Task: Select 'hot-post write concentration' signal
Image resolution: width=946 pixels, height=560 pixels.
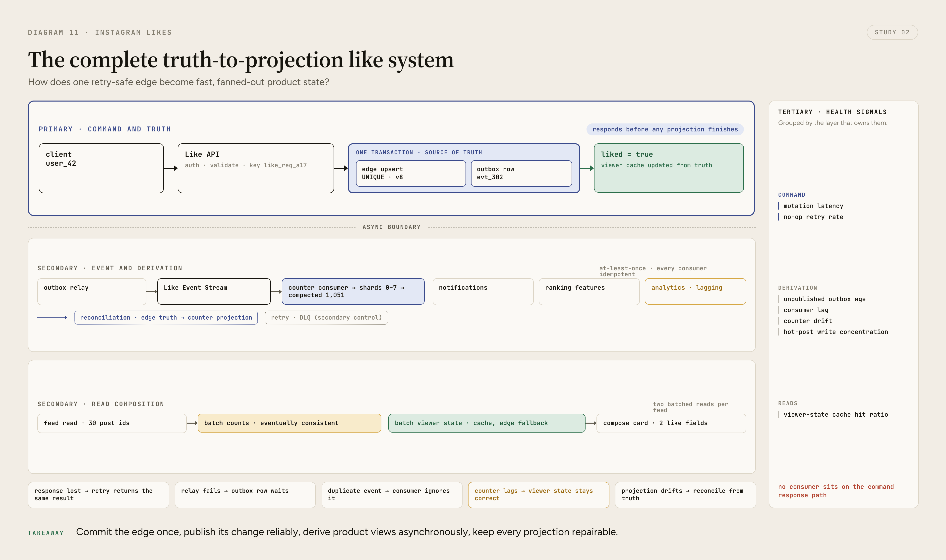Action: 836,332
